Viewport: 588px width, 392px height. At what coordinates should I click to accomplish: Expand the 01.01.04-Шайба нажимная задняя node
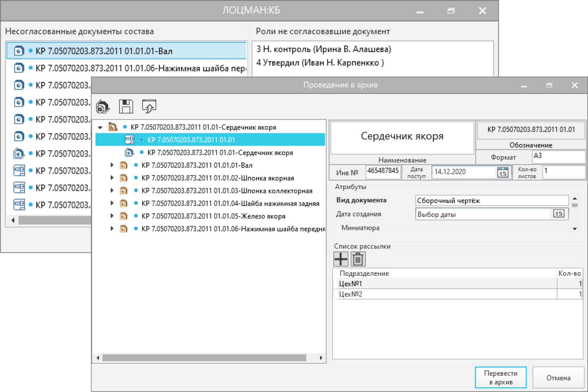click(112, 203)
